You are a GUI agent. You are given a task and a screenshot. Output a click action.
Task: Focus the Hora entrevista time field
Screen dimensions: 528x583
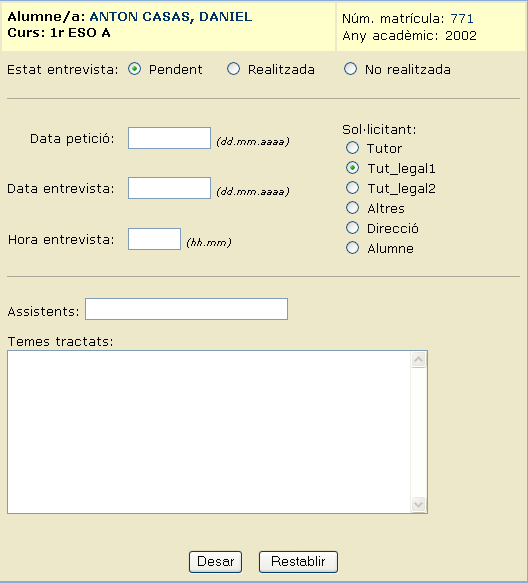point(154,239)
